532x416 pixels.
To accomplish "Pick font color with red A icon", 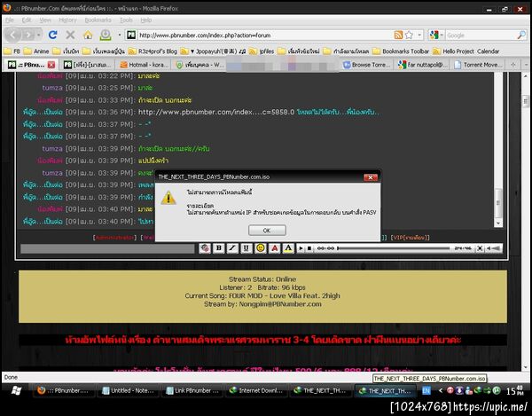I will [275, 248].
